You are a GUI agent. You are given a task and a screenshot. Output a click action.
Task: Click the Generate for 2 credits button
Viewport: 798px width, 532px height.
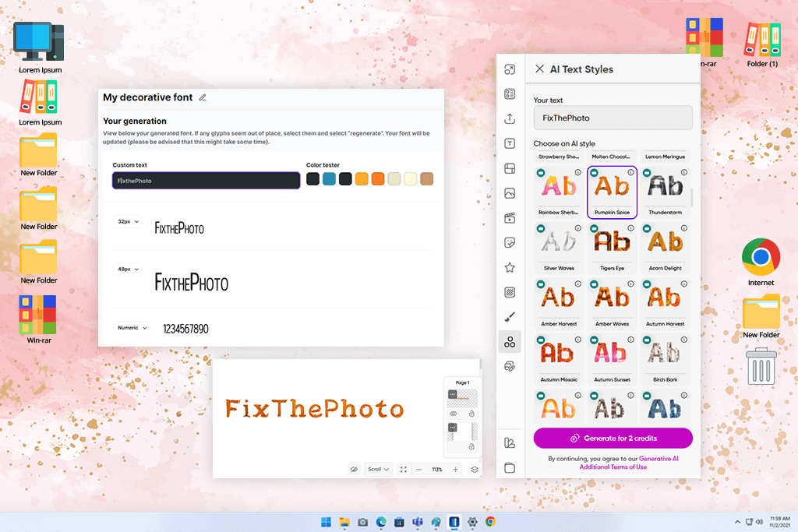point(613,438)
